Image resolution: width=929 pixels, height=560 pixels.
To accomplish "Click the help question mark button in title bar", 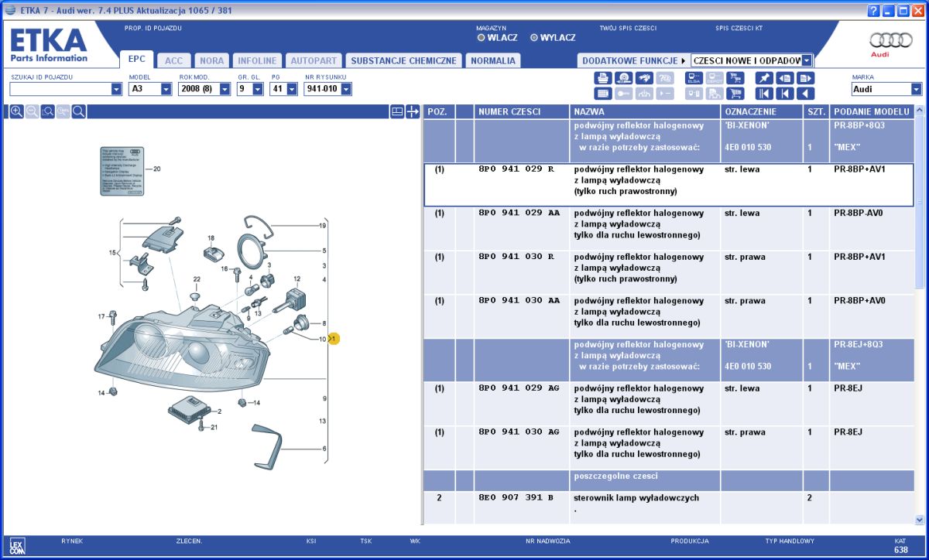I will click(x=874, y=11).
